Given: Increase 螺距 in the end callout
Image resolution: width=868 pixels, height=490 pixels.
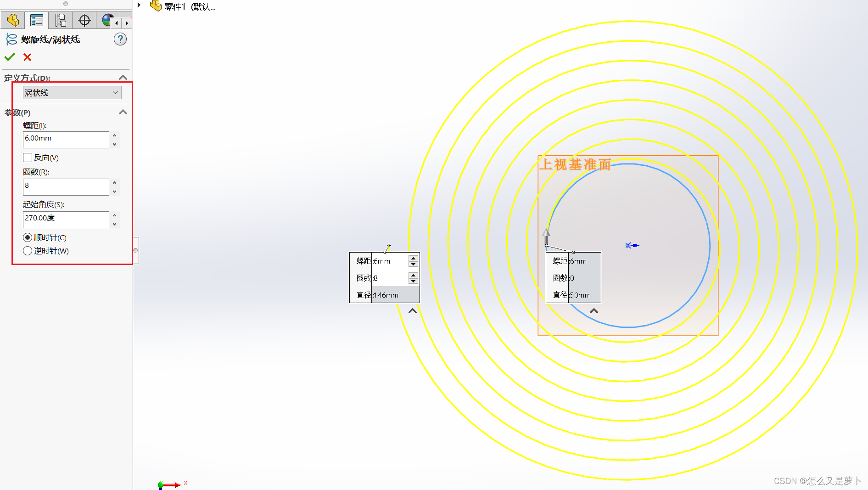Looking at the screenshot, I should point(414,259).
